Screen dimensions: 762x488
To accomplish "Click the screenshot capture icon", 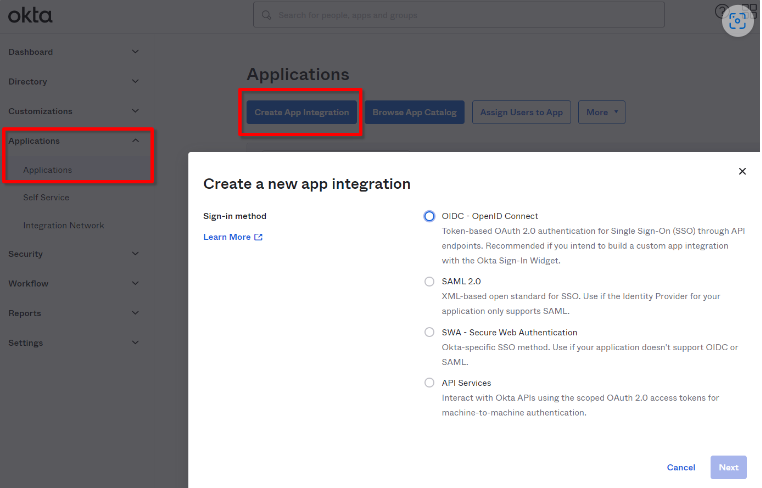I will click(738, 21).
